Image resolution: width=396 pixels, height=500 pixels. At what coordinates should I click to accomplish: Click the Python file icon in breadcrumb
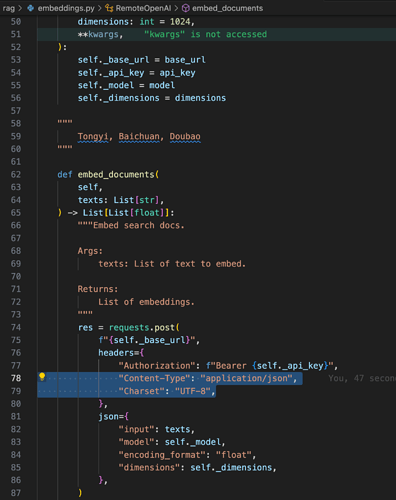pyautogui.click(x=31, y=8)
